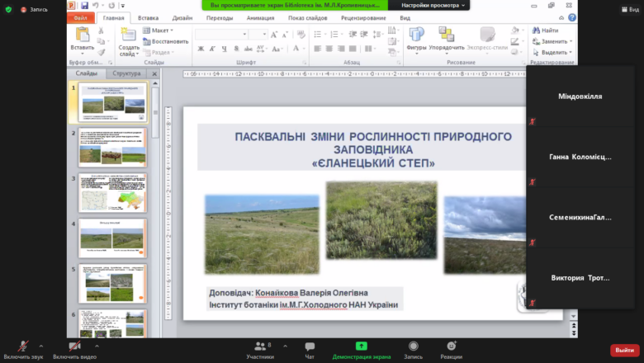The height and width of the screenshot is (363, 644).
Task: Switch to the Вставка ribbon tab
Action: pos(148,18)
